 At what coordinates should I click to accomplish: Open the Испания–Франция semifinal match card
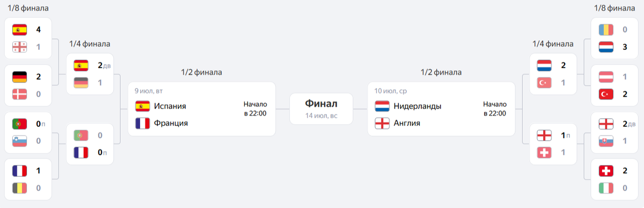(201, 109)
